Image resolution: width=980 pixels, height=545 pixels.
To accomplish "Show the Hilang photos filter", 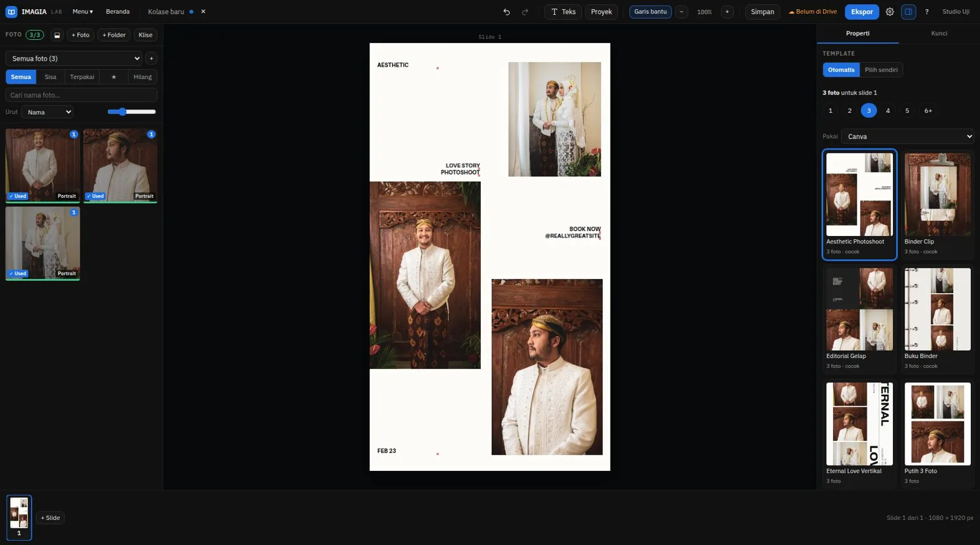I will point(143,77).
